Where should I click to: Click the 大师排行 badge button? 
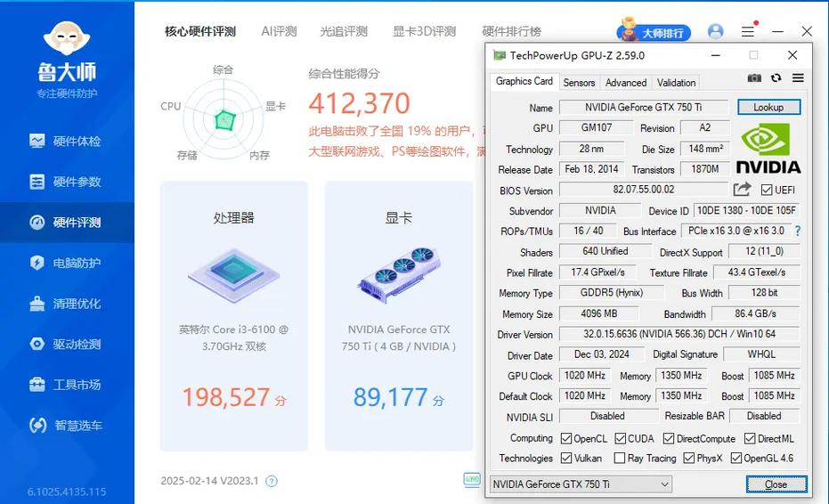coord(654,30)
